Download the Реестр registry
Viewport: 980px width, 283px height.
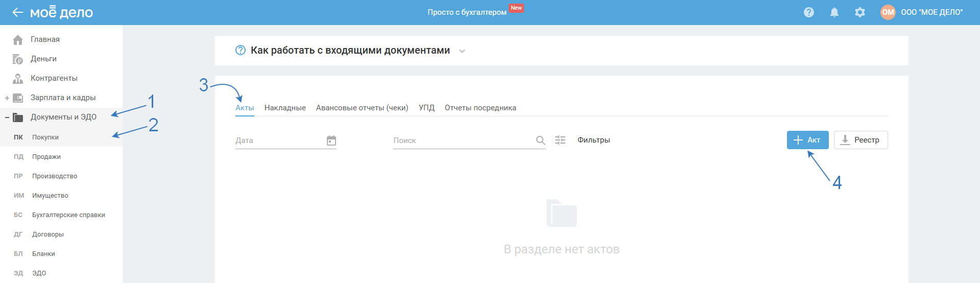pos(861,140)
